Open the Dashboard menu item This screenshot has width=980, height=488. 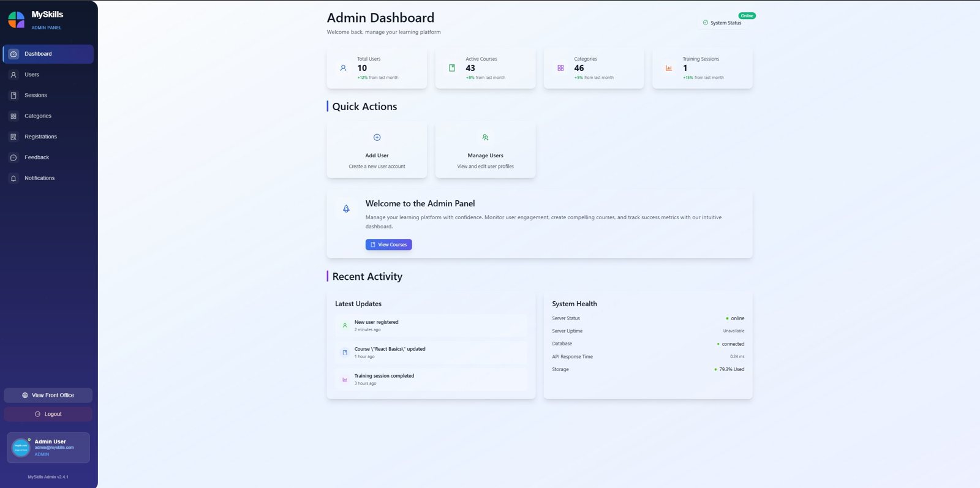coord(48,54)
